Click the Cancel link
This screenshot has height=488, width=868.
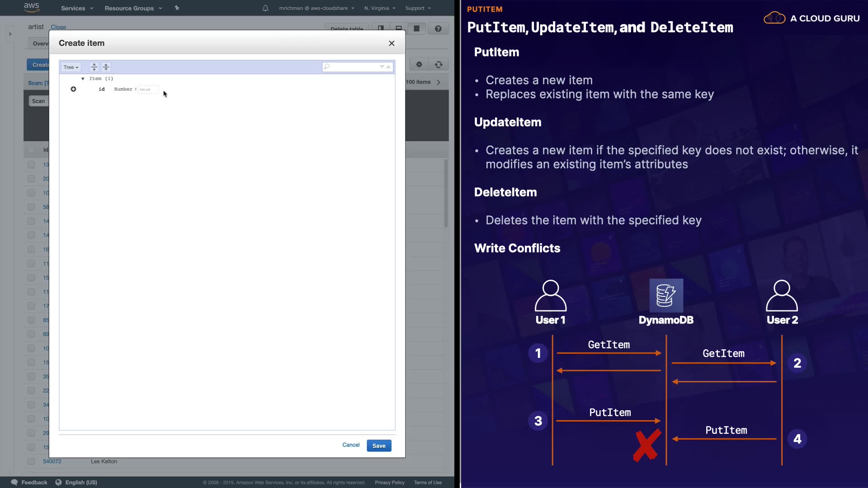[351, 445]
